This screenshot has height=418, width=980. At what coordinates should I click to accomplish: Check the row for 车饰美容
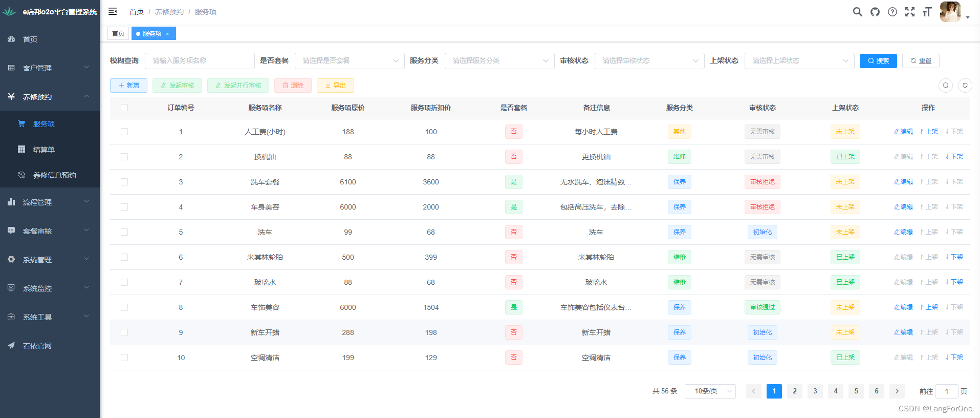coord(124,307)
